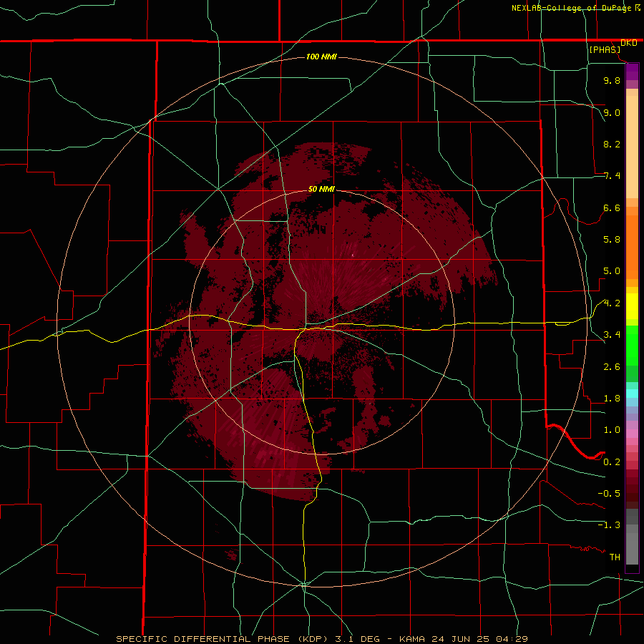
Task: Click the NEXLAB-College of DuPage label
Action: [572, 8]
